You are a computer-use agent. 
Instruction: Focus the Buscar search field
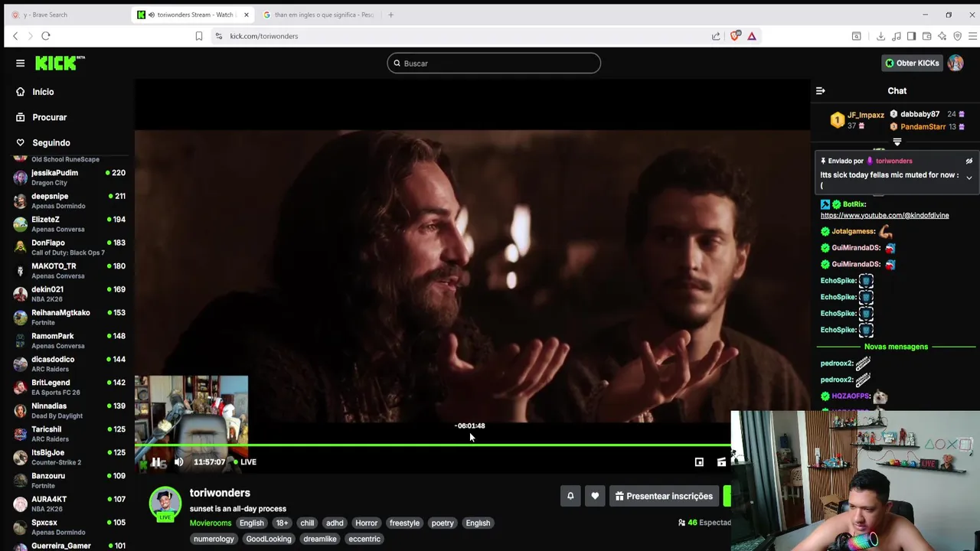coord(494,63)
